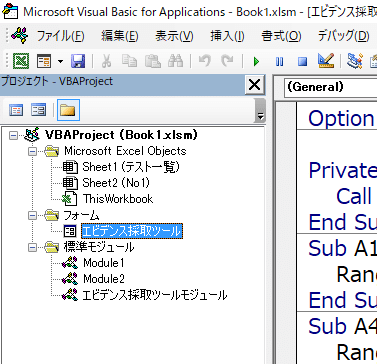Open the Insert UserForm dropdown arrow
377x364 pixels.
[x=60, y=62]
